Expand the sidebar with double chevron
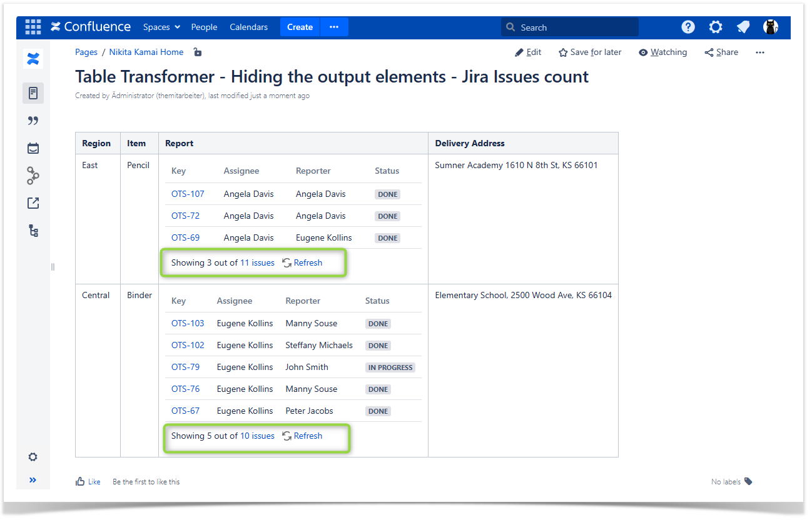Image resolution: width=812 pixels, height=520 pixels. point(33,480)
